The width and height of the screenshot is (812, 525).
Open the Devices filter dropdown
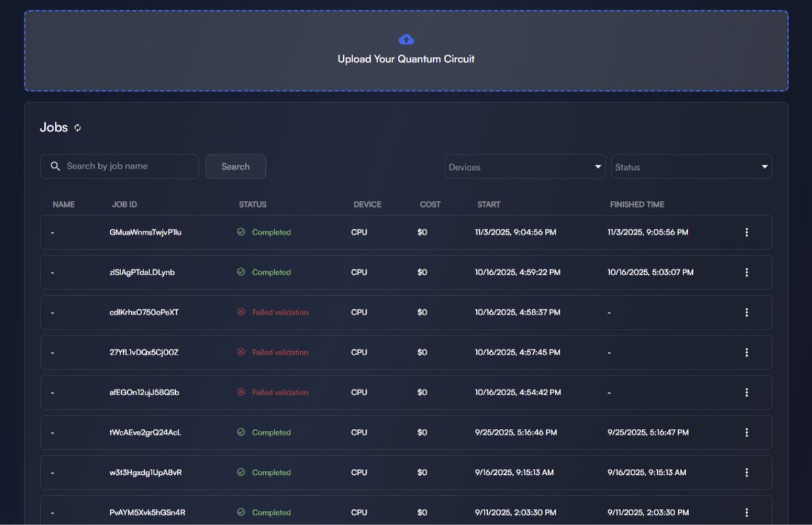tap(525, 166)
